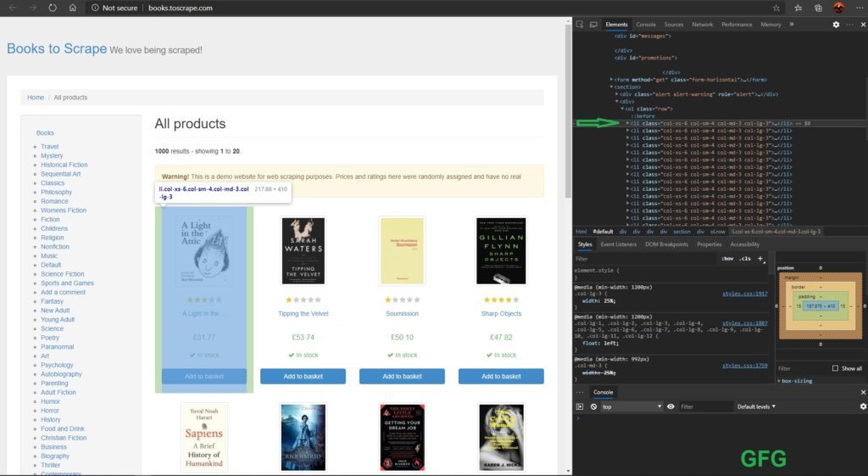Expand the highlighted li element node
Viewport: 868px width, 476px height.
pos(627,124)
